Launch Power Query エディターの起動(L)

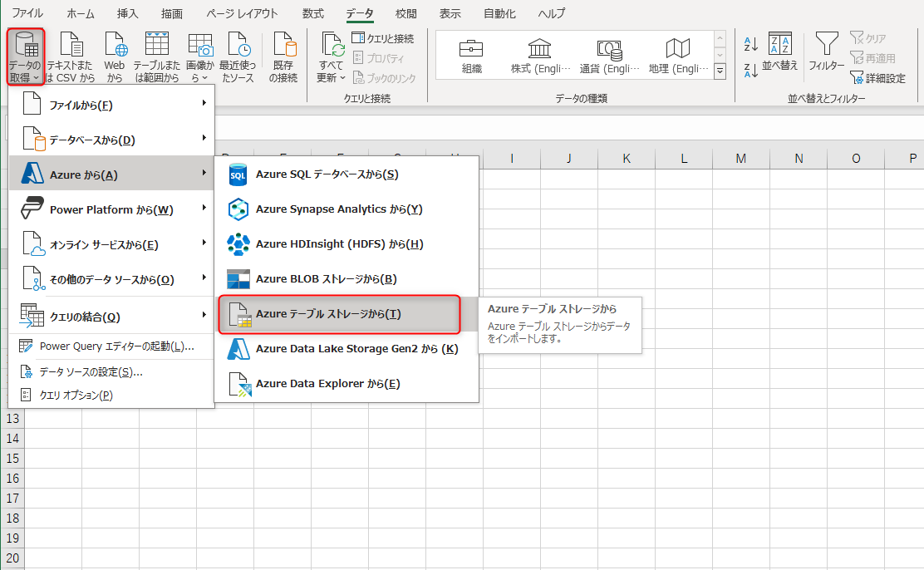(111, 346)
